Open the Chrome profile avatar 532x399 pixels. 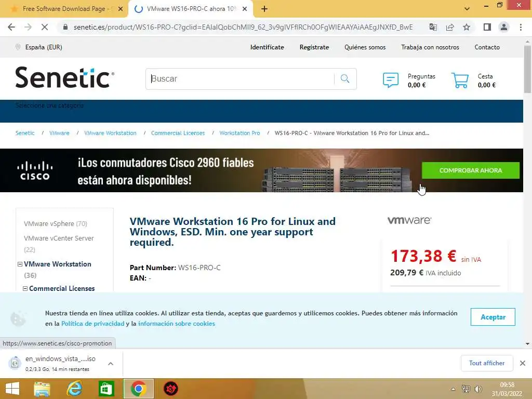point(504,27)
